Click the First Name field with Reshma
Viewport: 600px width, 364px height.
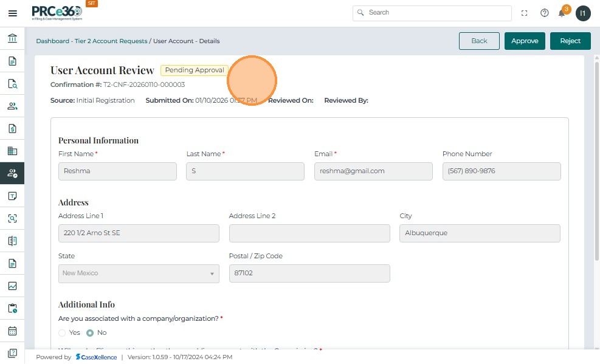[117, 171]
